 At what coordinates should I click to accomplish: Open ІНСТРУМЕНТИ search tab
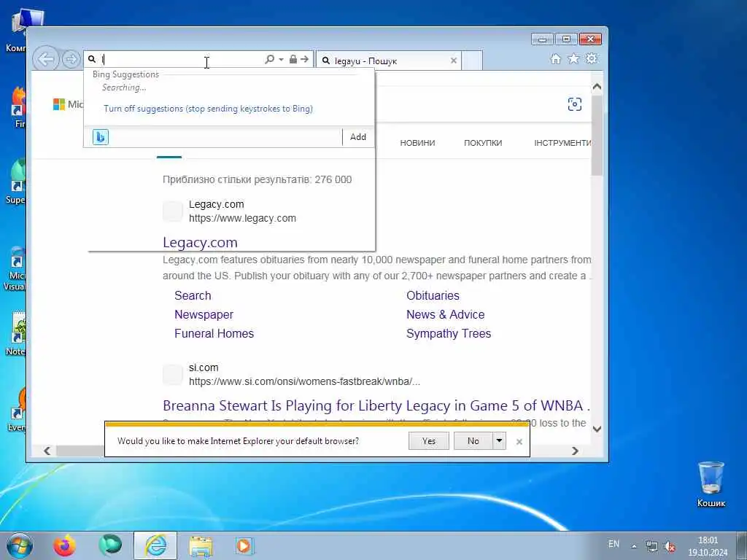tap(562, 143)
